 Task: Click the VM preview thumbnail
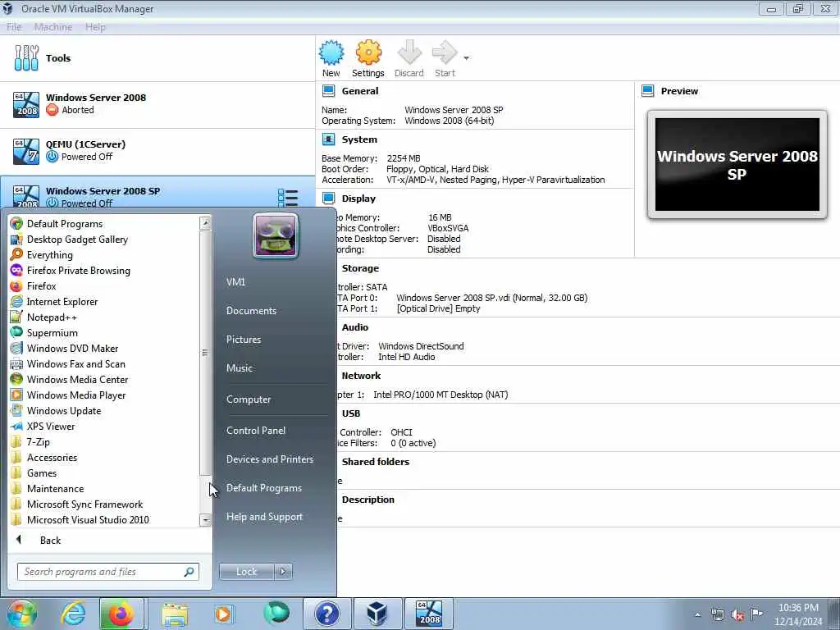tap(737, 164)
